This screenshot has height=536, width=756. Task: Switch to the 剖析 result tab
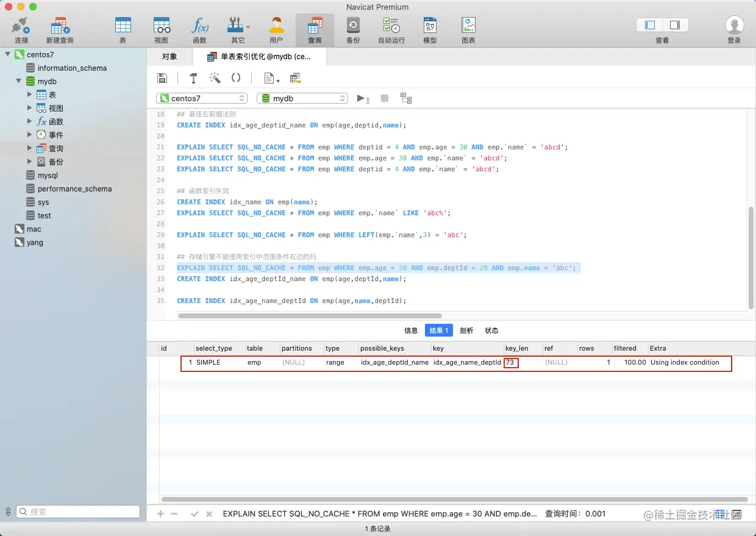pyautogui.click(x=466, y=331)
